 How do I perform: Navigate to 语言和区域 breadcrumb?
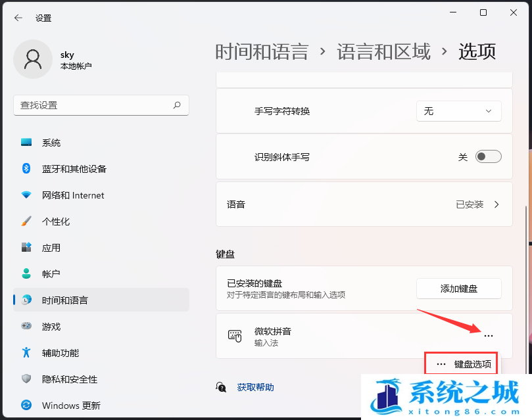pos(383,52)
